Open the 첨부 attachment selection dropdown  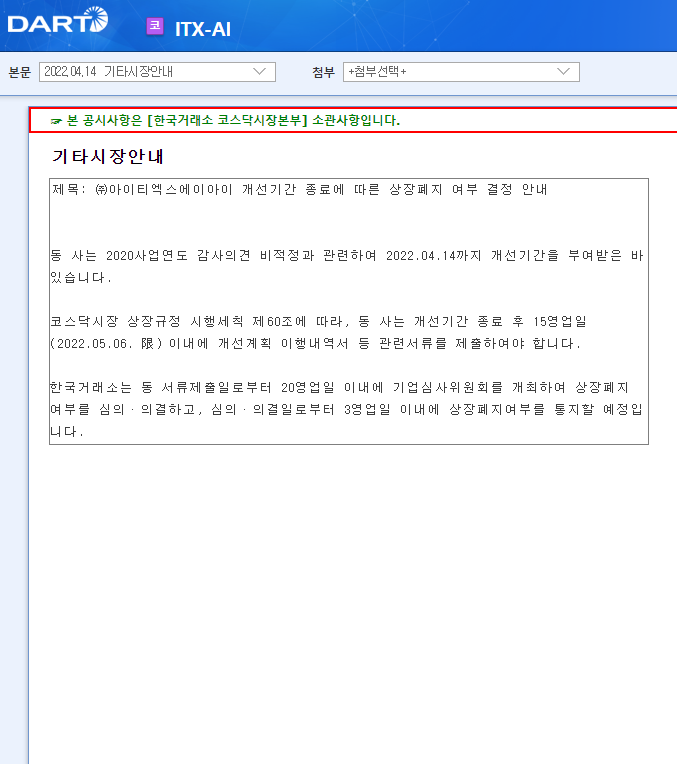[461, 72]
